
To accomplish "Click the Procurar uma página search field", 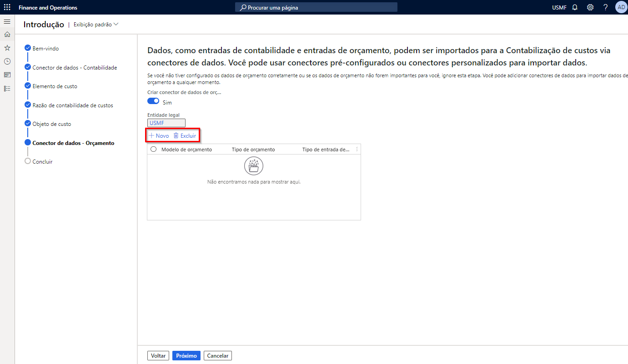I will click(x=316, y=7).
